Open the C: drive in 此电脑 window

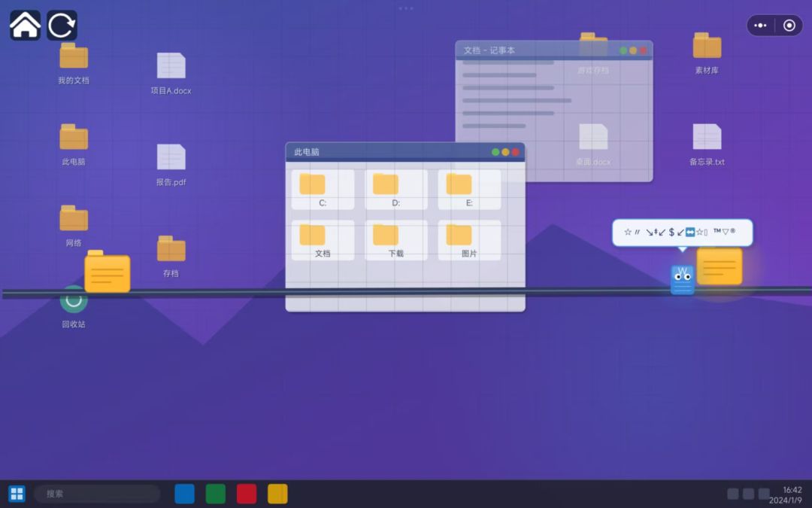(323, 190)
